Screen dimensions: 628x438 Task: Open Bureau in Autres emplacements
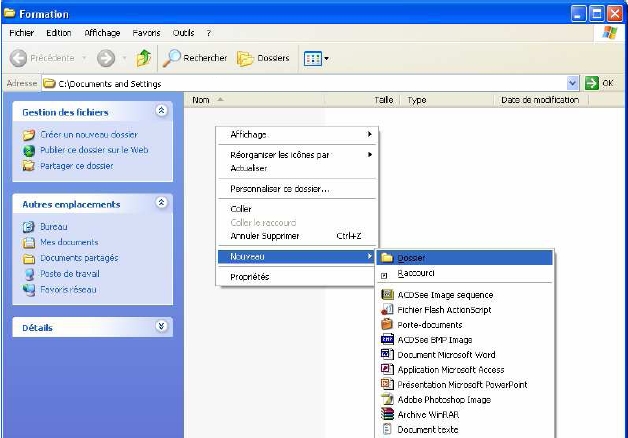pyautogui.click(x=54, y=227)
